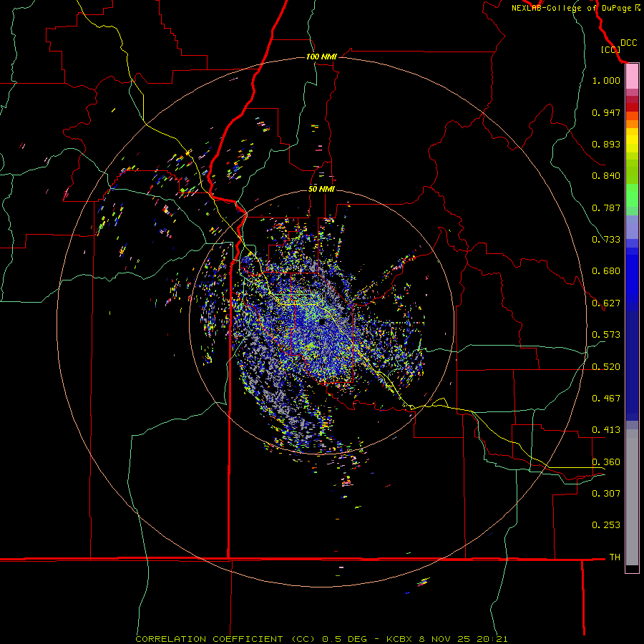
Task: Pick the red color bar segment near 0.947
Action: coord(632,107)
